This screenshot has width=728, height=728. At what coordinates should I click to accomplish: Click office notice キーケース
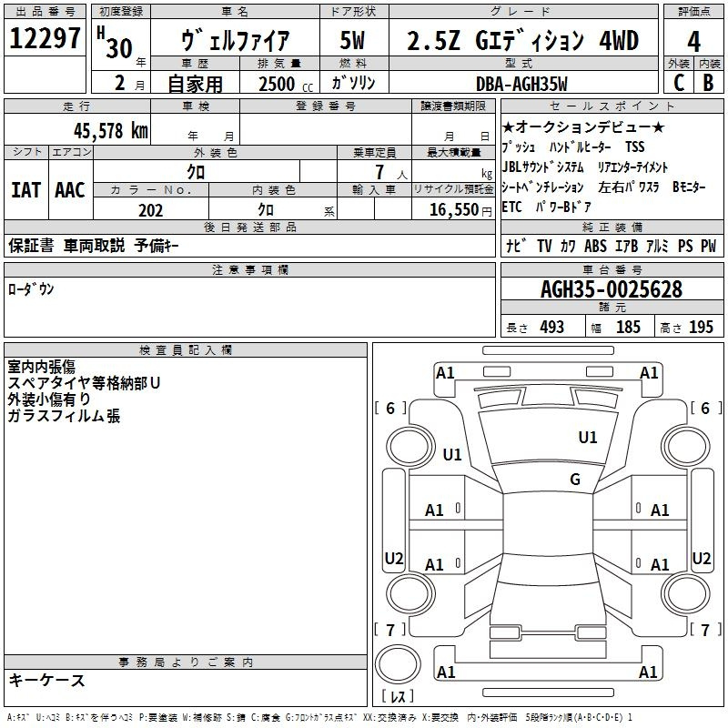click(x=47, y=680)
